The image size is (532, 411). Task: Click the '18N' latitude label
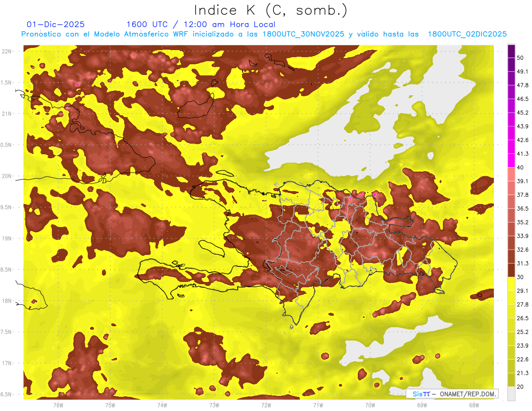coord(7,301)
